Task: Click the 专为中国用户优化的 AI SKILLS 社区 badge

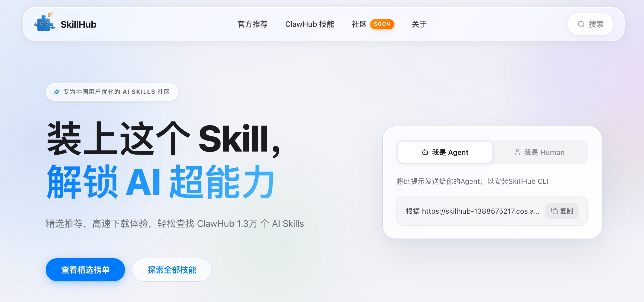Action: pyautogui.click(x=112, y=92)
